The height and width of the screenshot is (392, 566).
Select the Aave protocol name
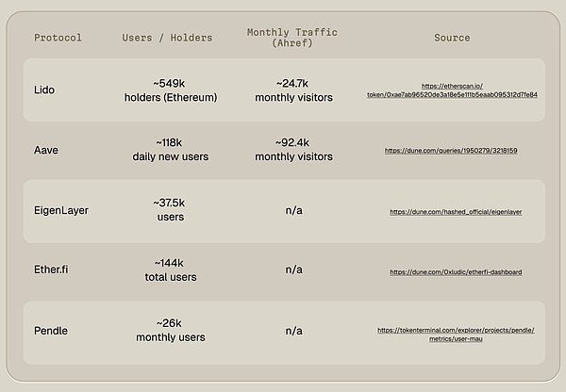(x=47, y=150)
